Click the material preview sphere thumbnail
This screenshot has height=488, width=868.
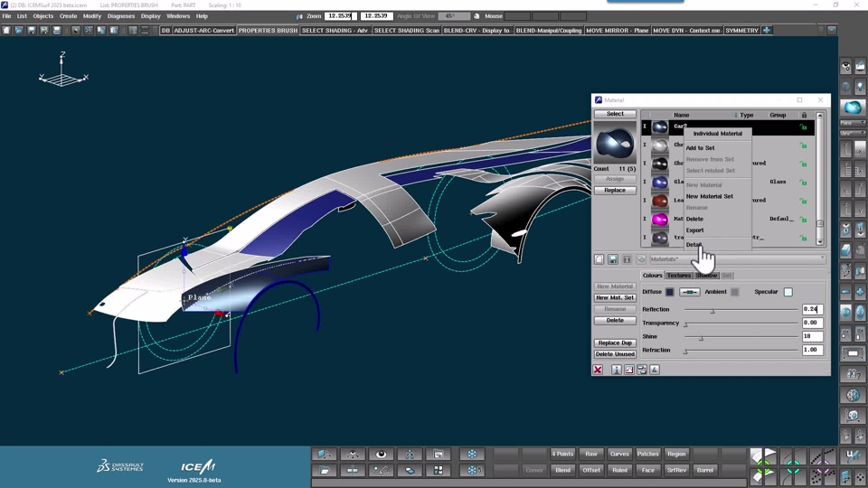pyautogui.click(x=615, y=145)
